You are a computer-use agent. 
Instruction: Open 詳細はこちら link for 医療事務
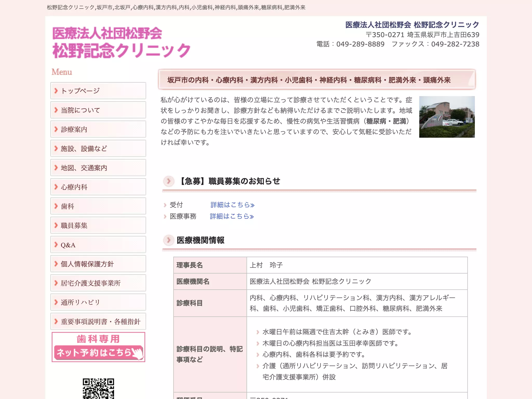coord(232,216)
